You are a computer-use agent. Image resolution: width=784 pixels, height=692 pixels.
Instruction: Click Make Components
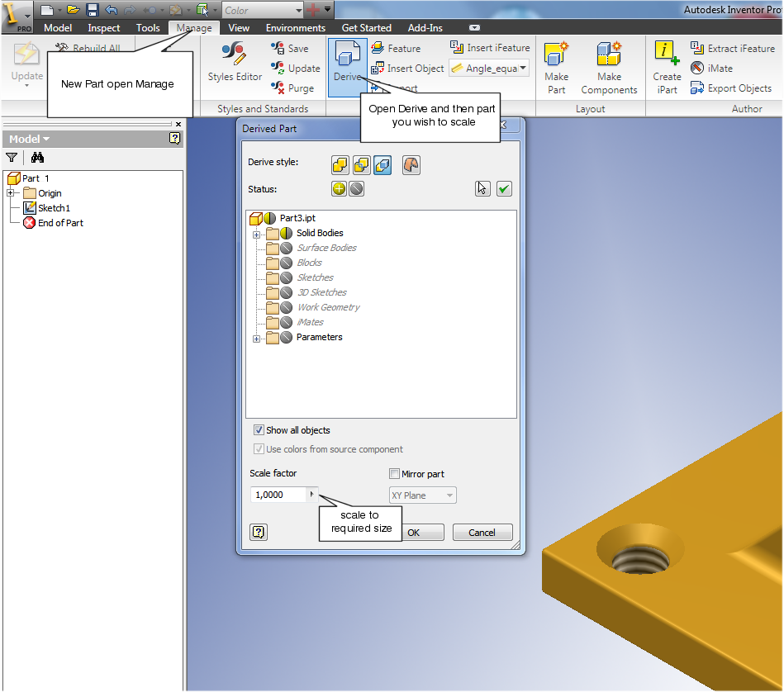(609, 68)
